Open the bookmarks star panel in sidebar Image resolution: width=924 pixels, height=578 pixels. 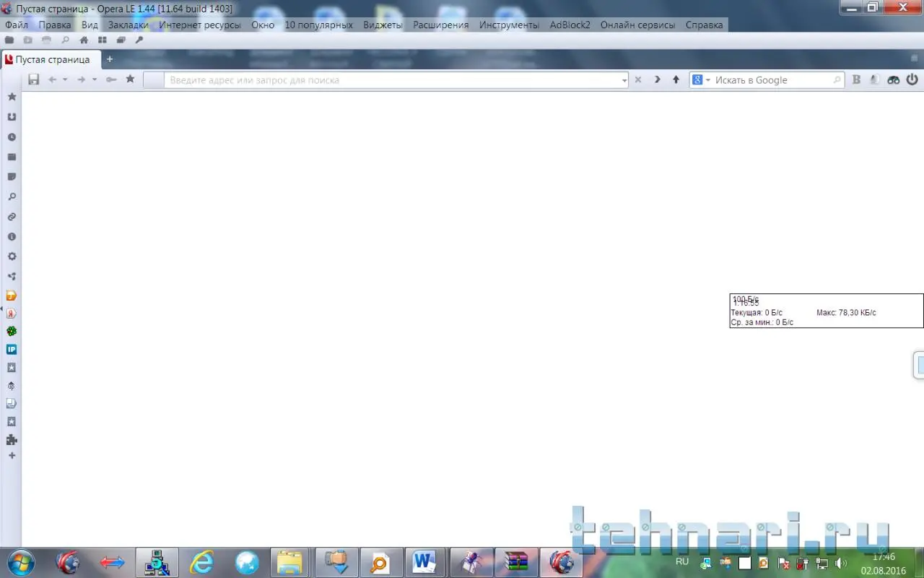[x=12, y=97]
